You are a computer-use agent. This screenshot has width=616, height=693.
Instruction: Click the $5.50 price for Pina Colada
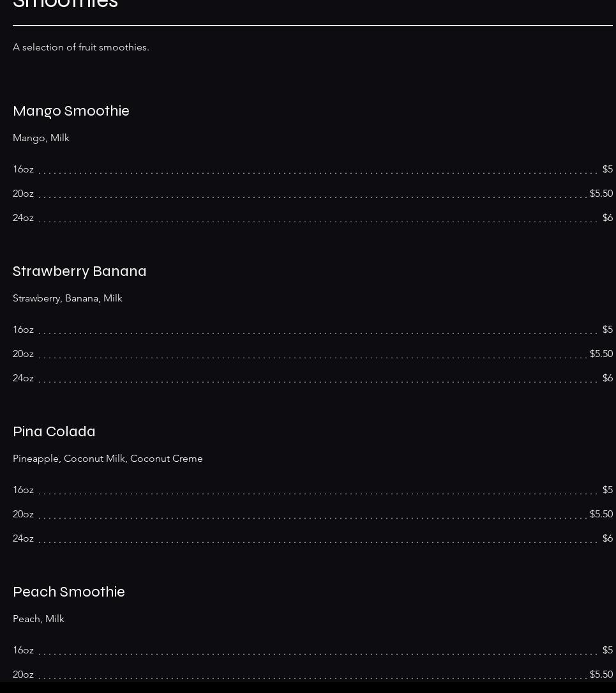[601, 514]
